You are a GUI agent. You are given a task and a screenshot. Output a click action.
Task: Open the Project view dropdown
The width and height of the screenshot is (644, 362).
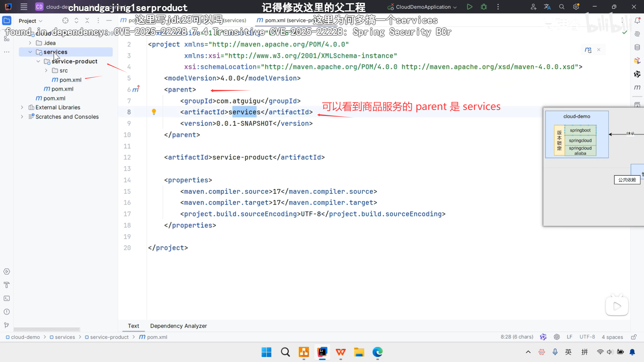pos(31,21)
